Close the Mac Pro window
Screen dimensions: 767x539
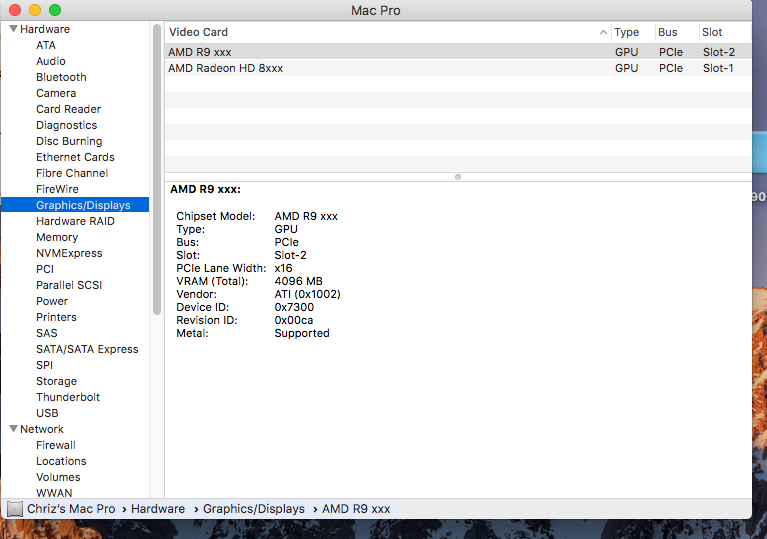pyautogui.click(x=15, y=10)
